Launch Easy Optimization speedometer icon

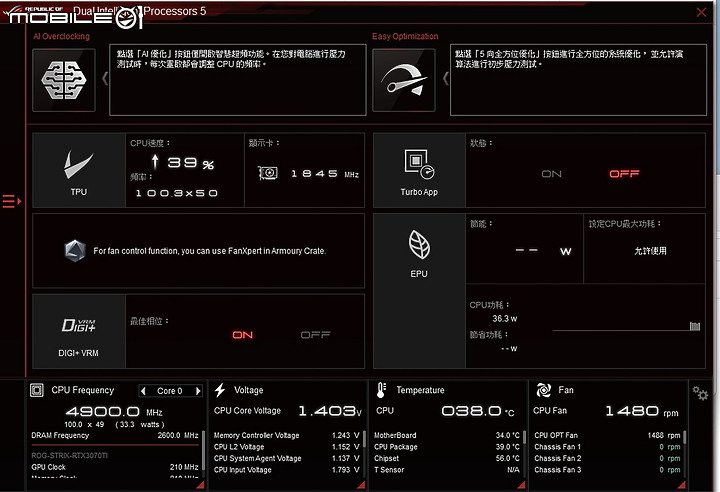[x=404, y=80]
